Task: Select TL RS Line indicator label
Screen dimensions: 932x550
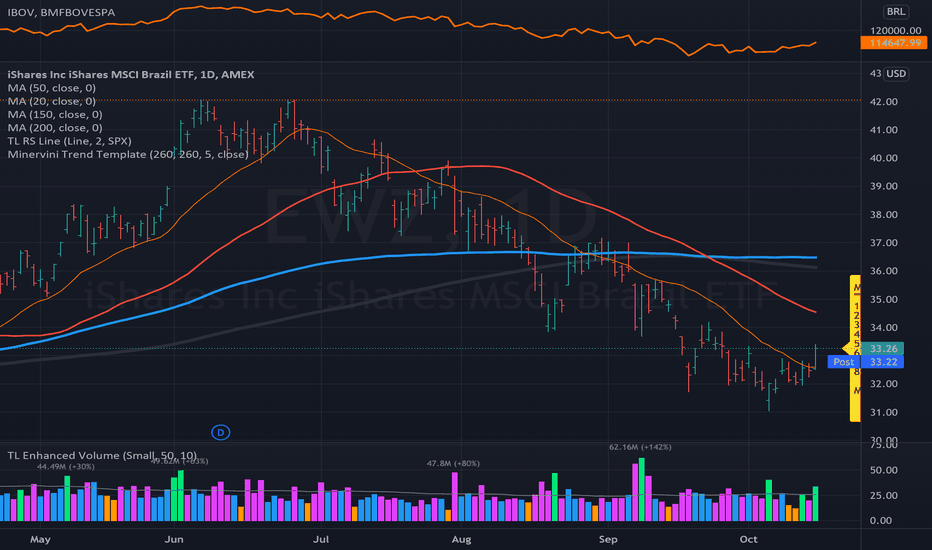Action: point(70,141)
